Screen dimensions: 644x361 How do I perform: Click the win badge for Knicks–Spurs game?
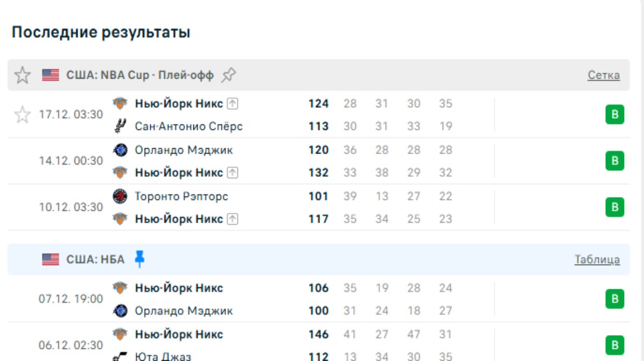point(614,115)
